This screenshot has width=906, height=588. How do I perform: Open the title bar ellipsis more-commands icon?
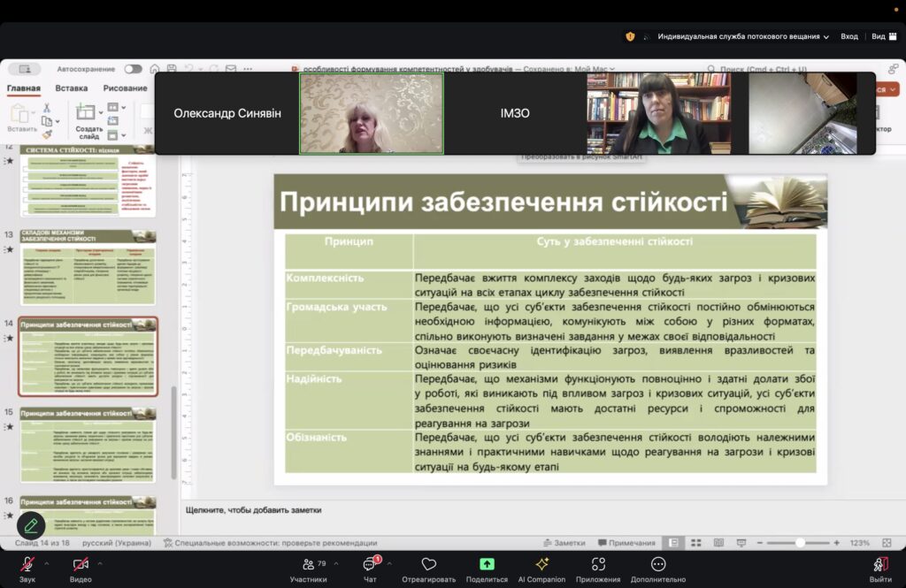248,69
